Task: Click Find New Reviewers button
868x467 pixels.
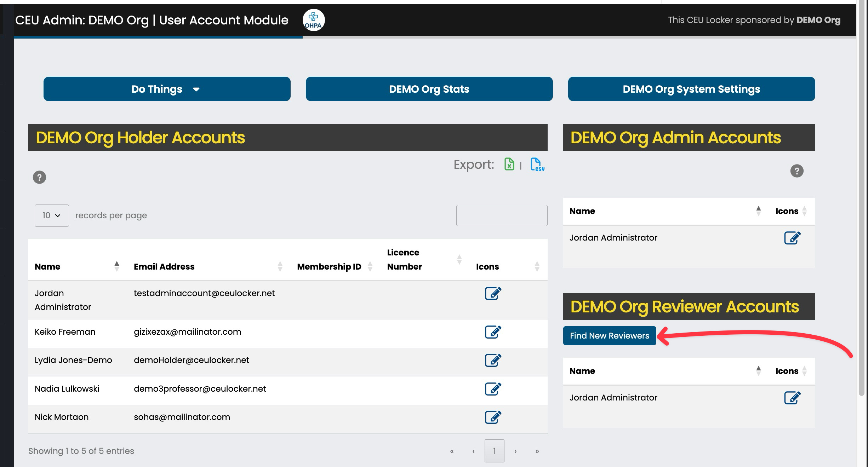Action: point(609,336)
